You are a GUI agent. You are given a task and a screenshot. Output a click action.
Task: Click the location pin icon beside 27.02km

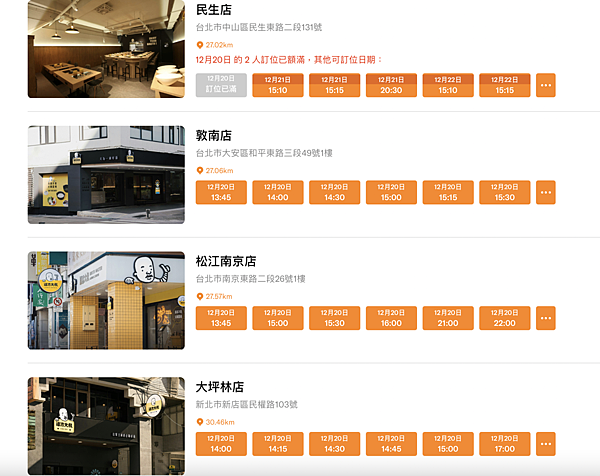[x=199, y=45]
